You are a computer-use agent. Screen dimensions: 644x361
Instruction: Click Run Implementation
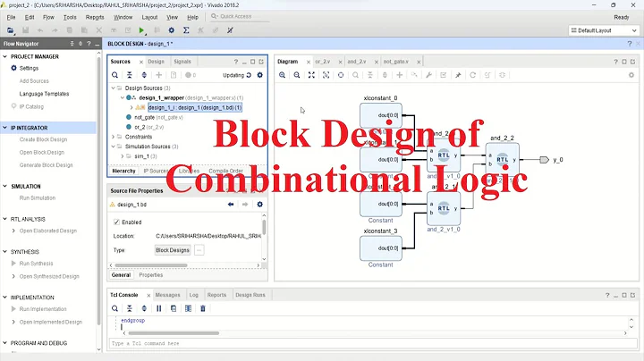click(43, 309)
